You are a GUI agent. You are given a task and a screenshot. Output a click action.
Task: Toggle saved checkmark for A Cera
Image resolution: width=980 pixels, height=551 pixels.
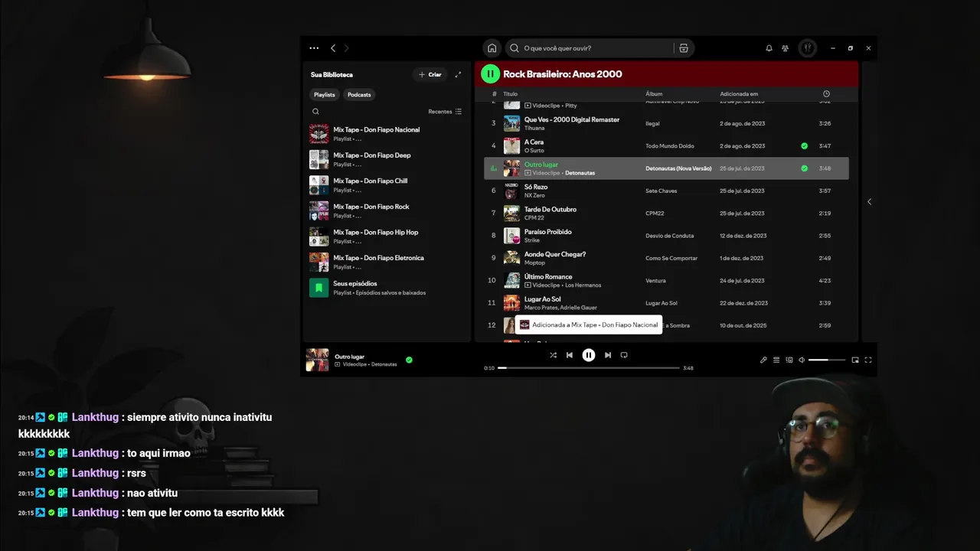[x=804, y=145]
